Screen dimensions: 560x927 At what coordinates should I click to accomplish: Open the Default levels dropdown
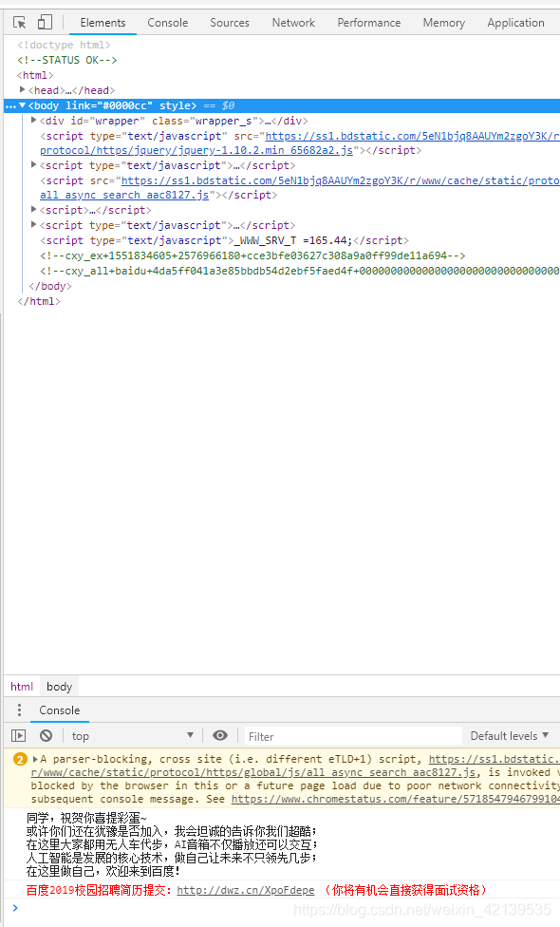click(x=509, y=736)
